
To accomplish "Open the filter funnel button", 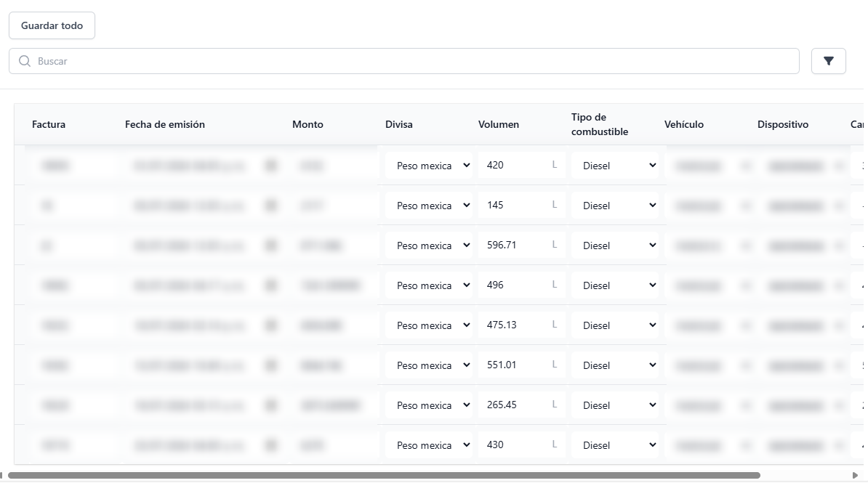I will [x=828, y=61].
